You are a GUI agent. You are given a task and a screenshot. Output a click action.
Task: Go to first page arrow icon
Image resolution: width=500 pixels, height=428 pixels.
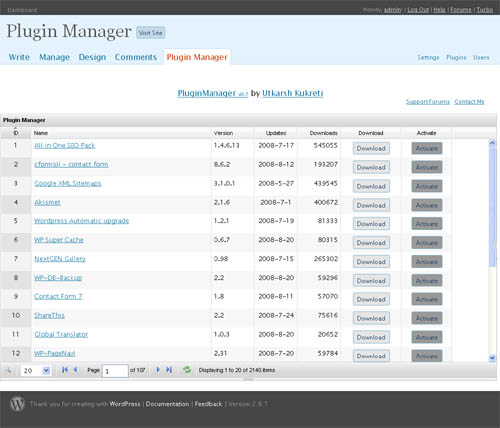[x=65, y=370]
